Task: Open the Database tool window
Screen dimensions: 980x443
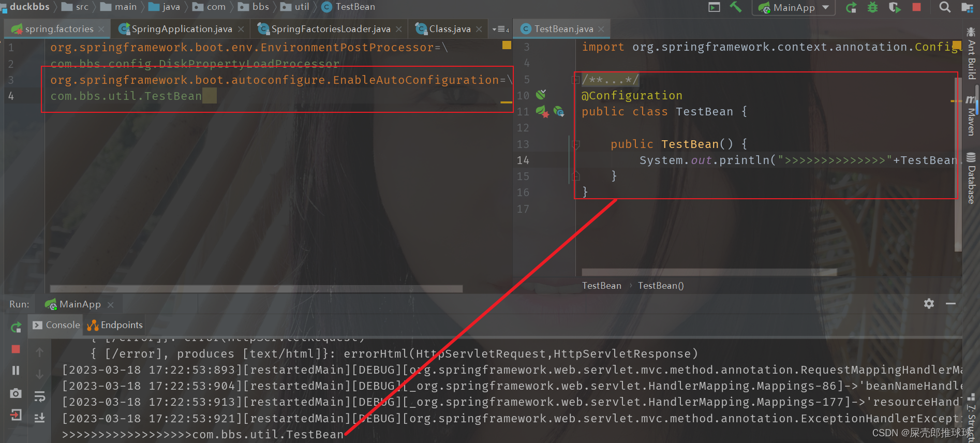Action: [x=971, y=178]
